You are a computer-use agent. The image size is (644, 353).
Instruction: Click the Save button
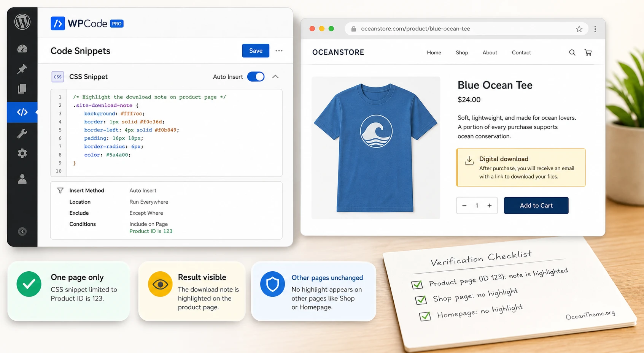pyautogui.click(x=256, y=51)
